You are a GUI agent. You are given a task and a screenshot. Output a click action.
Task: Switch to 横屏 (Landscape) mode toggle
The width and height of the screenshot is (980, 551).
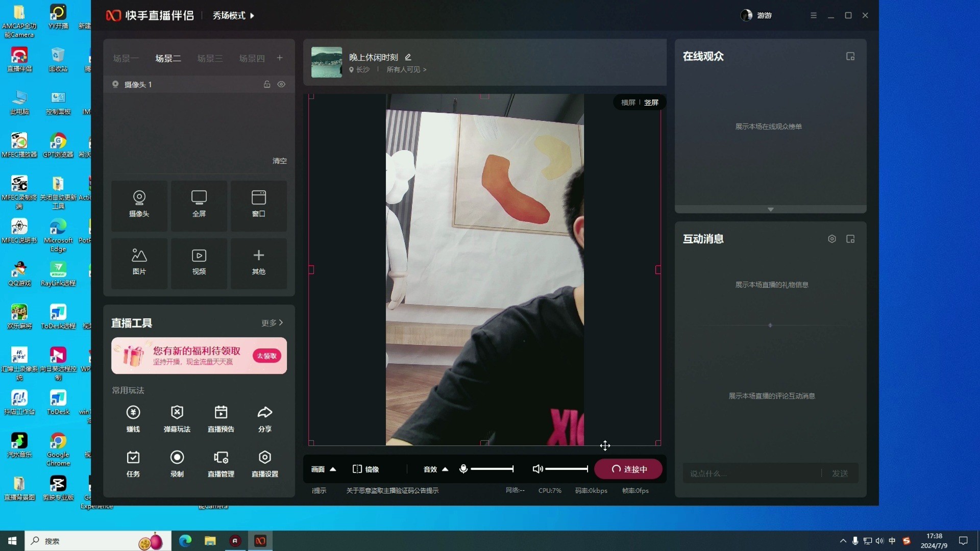[x=627, y=102]
